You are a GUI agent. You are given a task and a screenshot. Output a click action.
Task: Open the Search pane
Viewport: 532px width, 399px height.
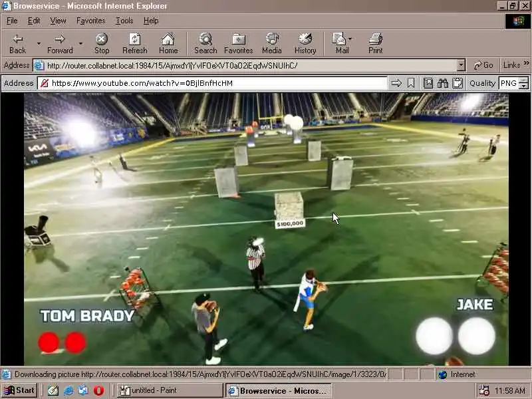click(x=205, y=44)
